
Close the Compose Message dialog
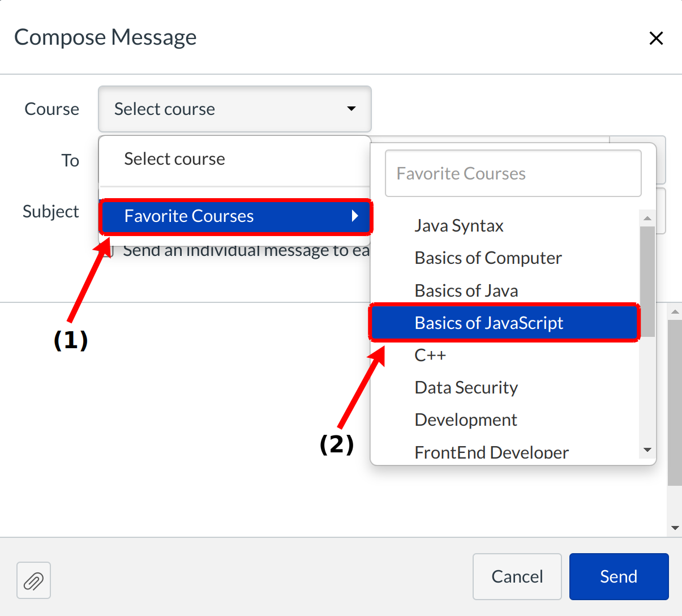(656, 38)
